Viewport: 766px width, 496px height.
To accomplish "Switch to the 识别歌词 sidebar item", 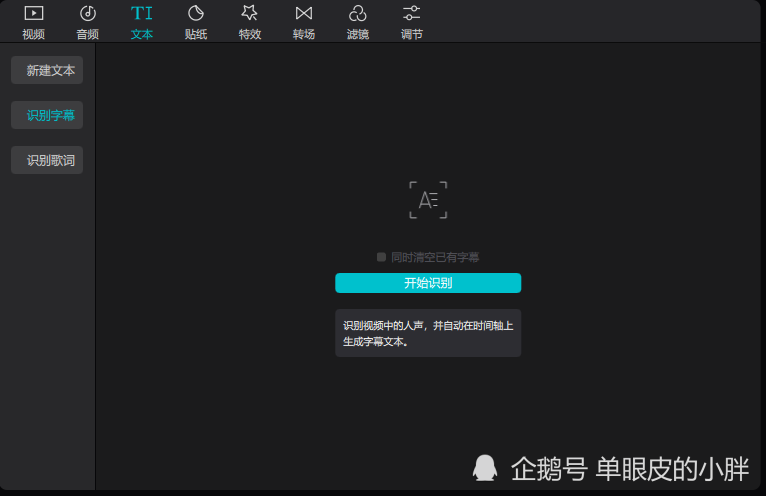I will click(47, 160).
